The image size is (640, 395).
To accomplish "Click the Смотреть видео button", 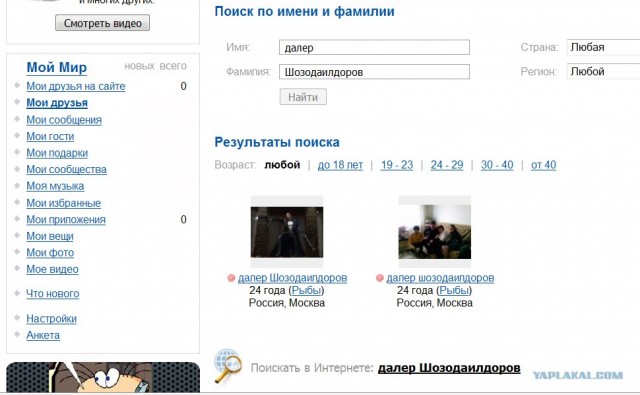I will 102,23.
